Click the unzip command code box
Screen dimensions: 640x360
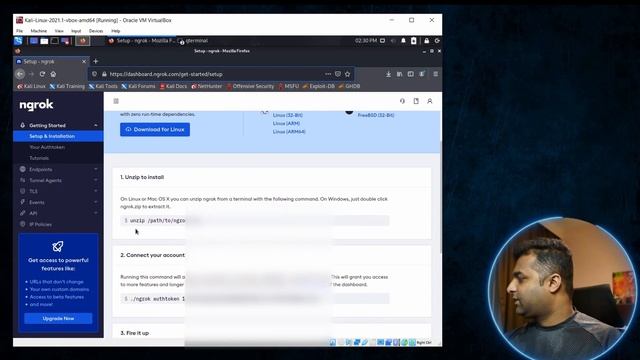point(255,220)
